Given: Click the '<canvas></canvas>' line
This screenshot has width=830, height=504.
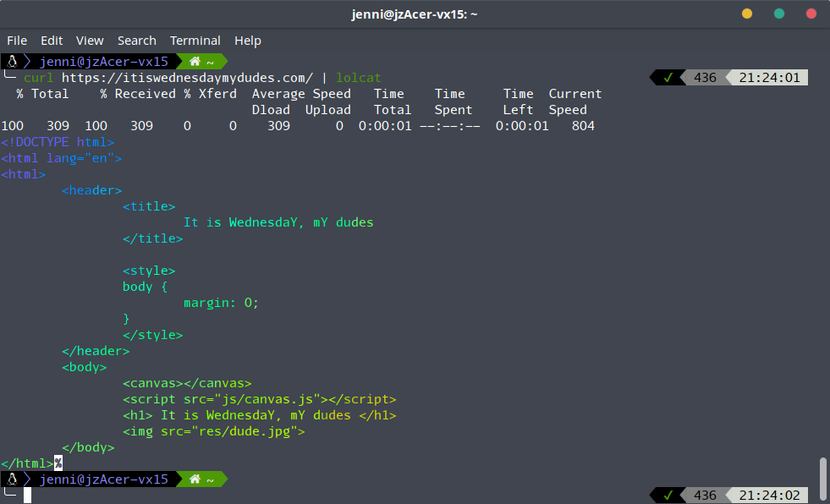Looking at the screenshot, I should coord(187,383).
